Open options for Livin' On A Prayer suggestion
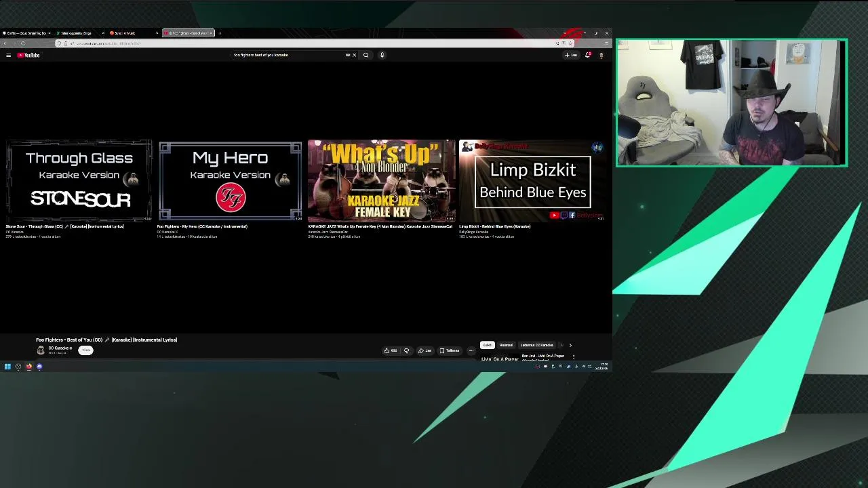Image resolution: width=868 pixels, height=488 pixels. point(574,357)
